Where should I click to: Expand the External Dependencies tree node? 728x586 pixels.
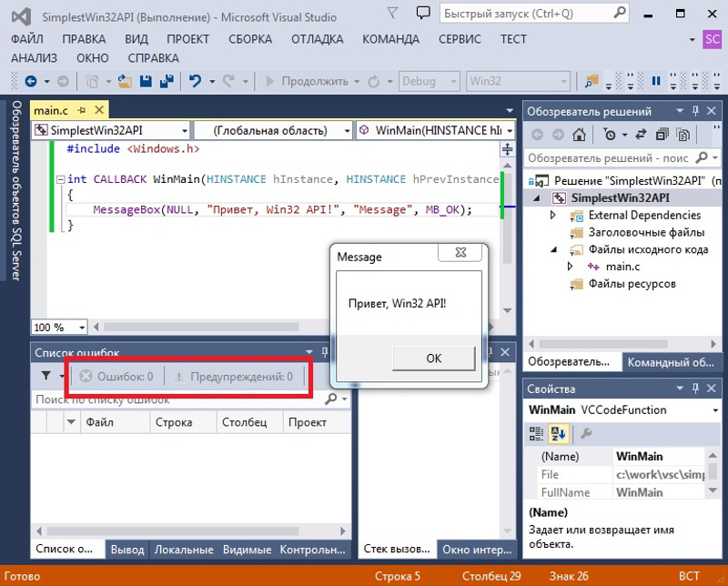click(x=552, y=216)
